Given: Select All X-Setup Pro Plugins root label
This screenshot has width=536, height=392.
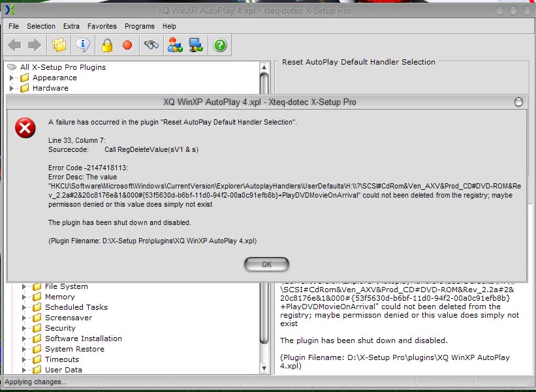Looking at the screenshot, I should tap(63, 67).
